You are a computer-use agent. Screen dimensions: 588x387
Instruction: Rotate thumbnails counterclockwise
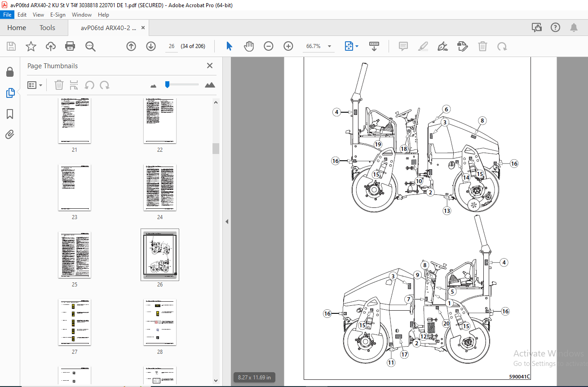pos(89,85)
